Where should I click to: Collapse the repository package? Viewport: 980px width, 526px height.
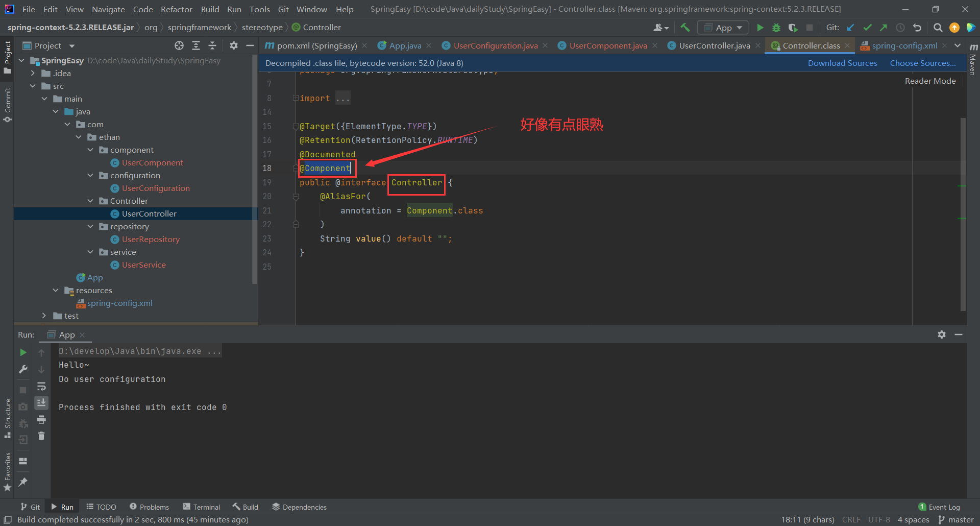[90, 226]
